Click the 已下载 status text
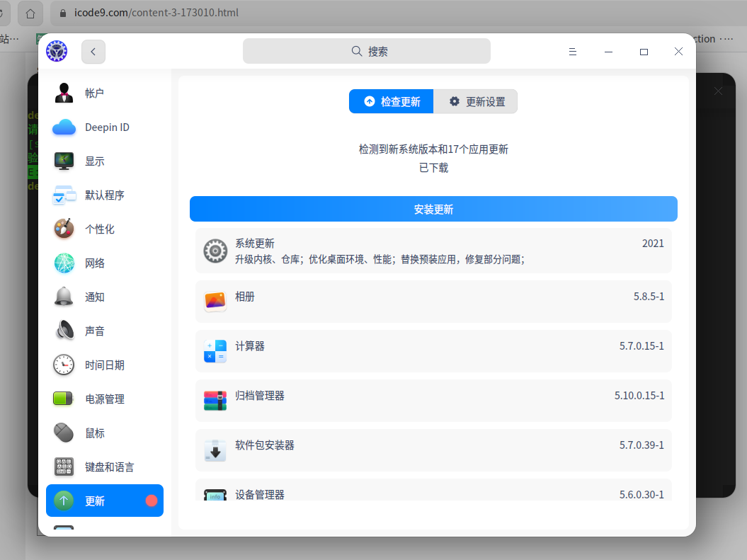The height and width of the screenshot is (560, 747). 433,168
